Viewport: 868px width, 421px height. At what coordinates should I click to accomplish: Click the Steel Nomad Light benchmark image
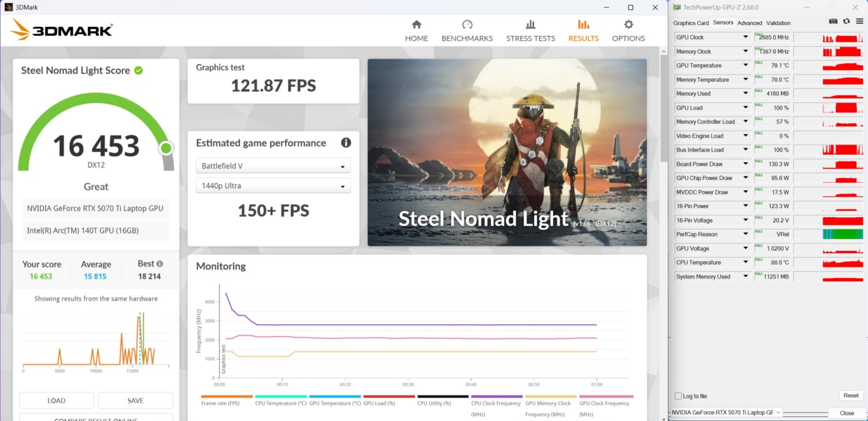click(507, 152)
